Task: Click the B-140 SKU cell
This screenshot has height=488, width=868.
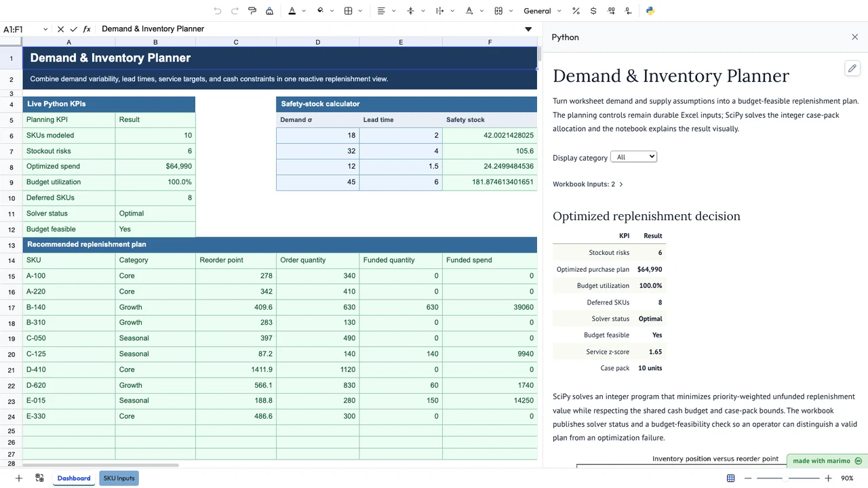Action: [68, 307]
